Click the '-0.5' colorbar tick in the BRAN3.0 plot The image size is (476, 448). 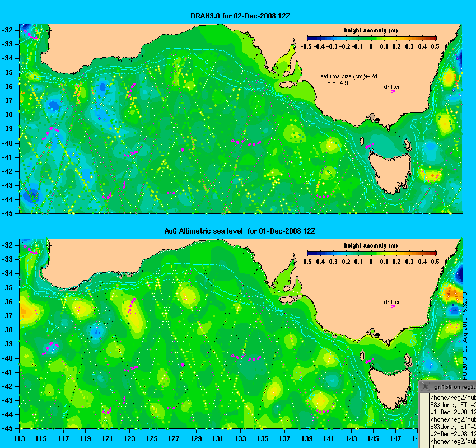point(306,46)
